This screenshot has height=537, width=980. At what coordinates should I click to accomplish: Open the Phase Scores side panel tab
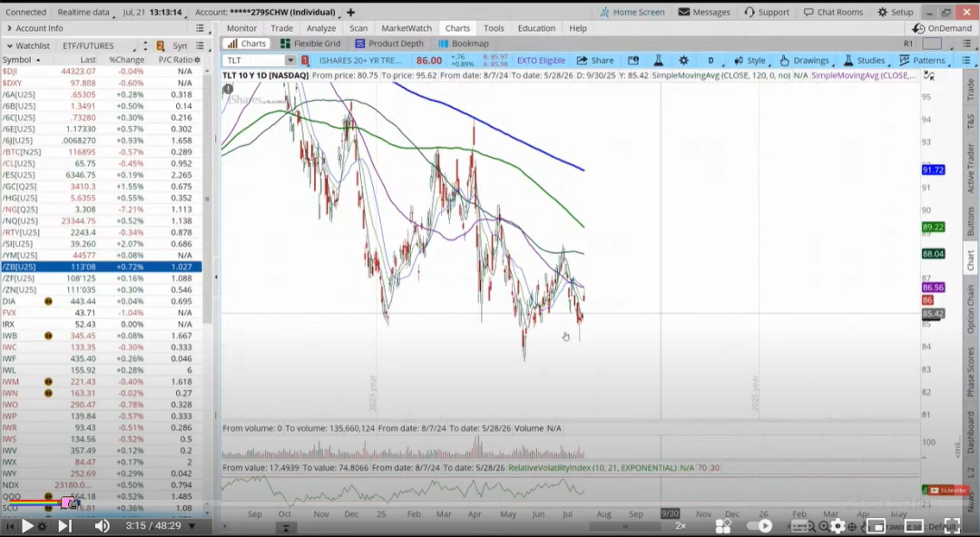[971, 371]
